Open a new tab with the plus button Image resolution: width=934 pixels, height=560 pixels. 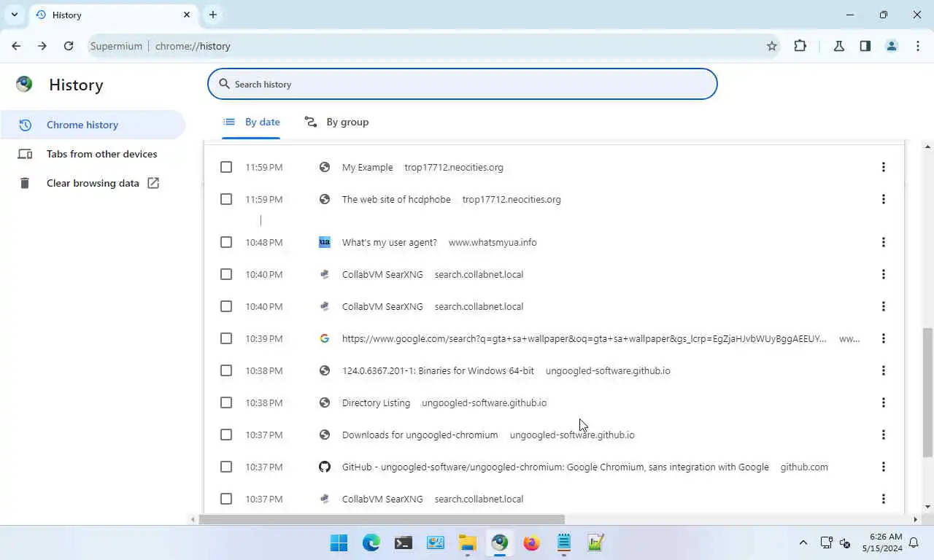pos(213,15)
